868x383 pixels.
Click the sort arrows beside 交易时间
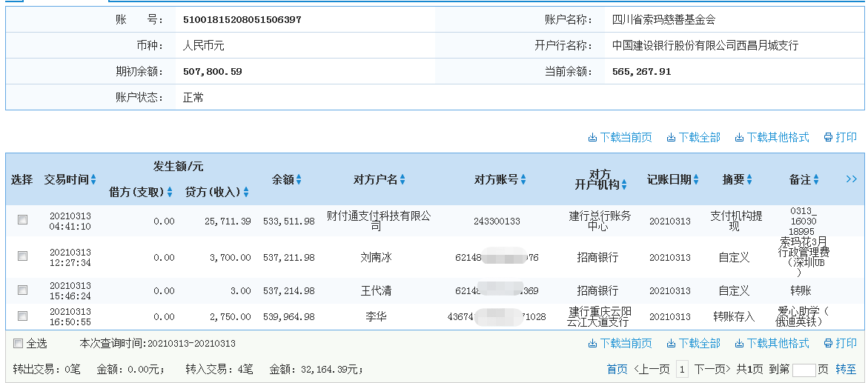(93, 180)
